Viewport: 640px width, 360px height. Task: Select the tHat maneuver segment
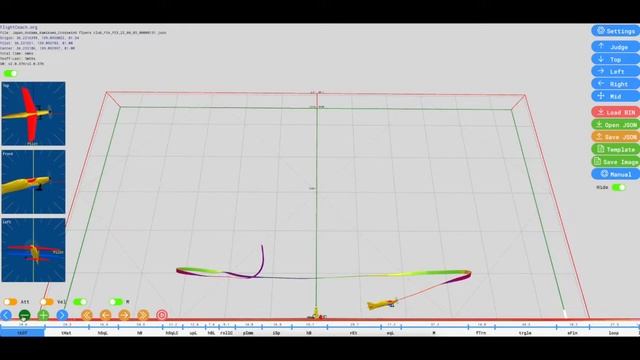tap(66, 333)
